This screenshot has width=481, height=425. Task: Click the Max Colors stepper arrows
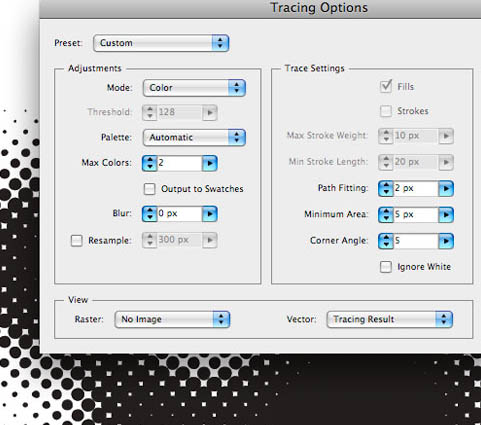coord(149,163)
